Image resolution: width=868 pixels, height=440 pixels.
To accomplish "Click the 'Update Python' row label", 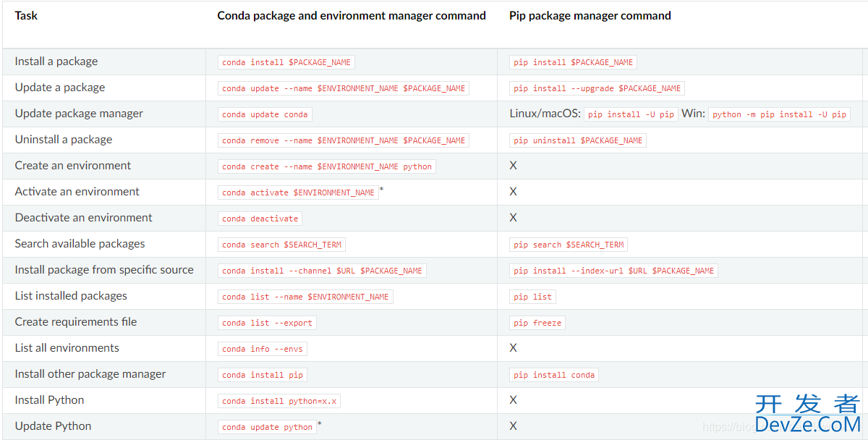I will click(x=53, y=426).
